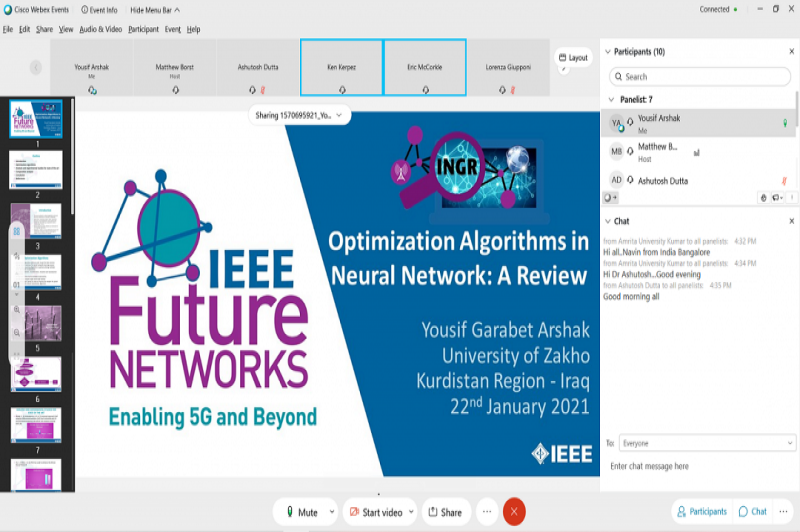This screenshot has width=800, height=532.
Task: Click the chat message input field
Action: [x=700, y=466]
